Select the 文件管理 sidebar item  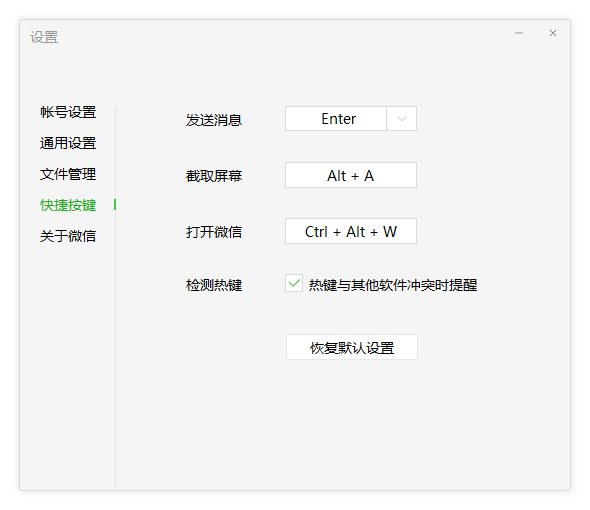click(x=68, y=174)
